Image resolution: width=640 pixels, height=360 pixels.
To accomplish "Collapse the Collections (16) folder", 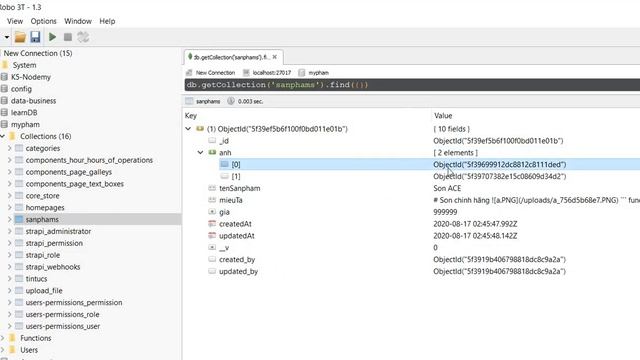I will 3,136.
